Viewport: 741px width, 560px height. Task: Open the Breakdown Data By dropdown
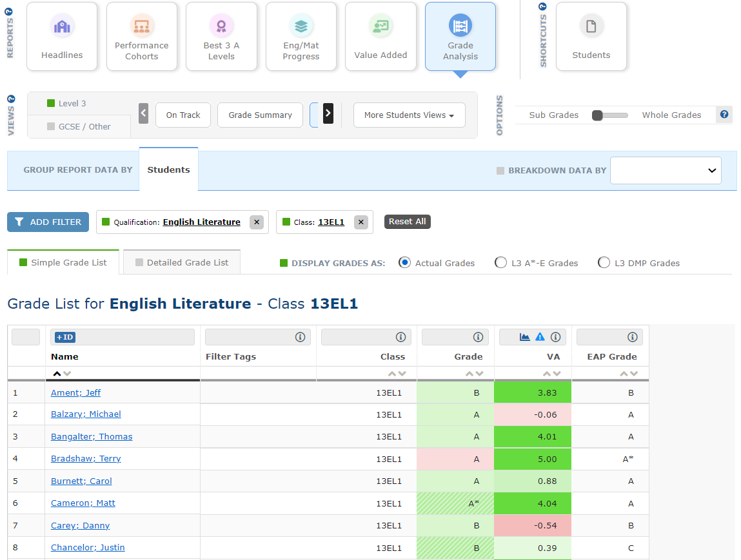[666, 170]
